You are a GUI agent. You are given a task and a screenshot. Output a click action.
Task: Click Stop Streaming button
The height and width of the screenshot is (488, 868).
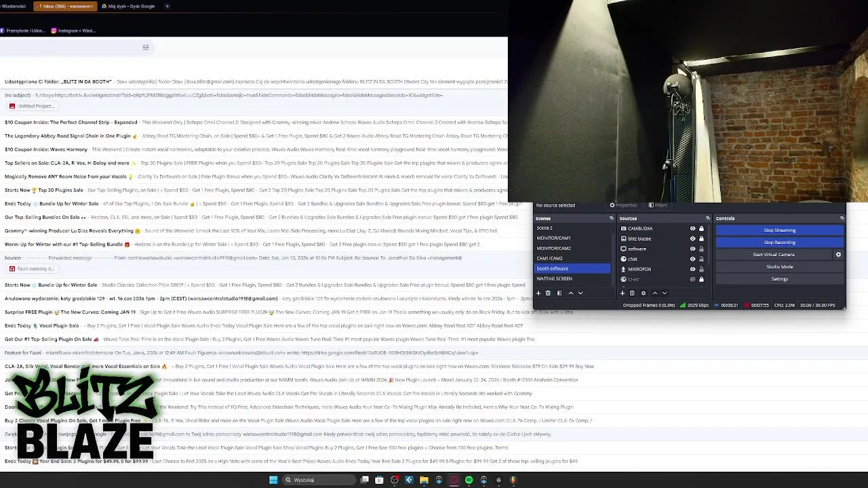779,230
